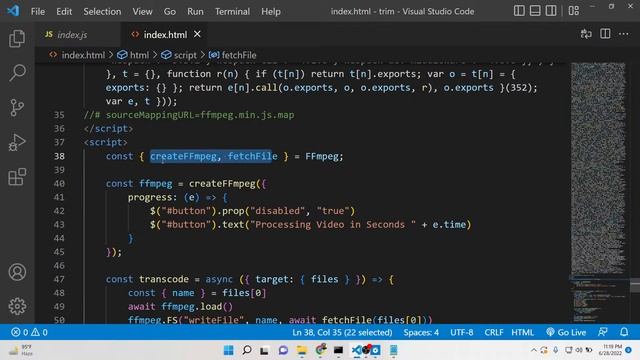640x360 pixels.
Task: Start server with Go Live
Action: point(566,332)
